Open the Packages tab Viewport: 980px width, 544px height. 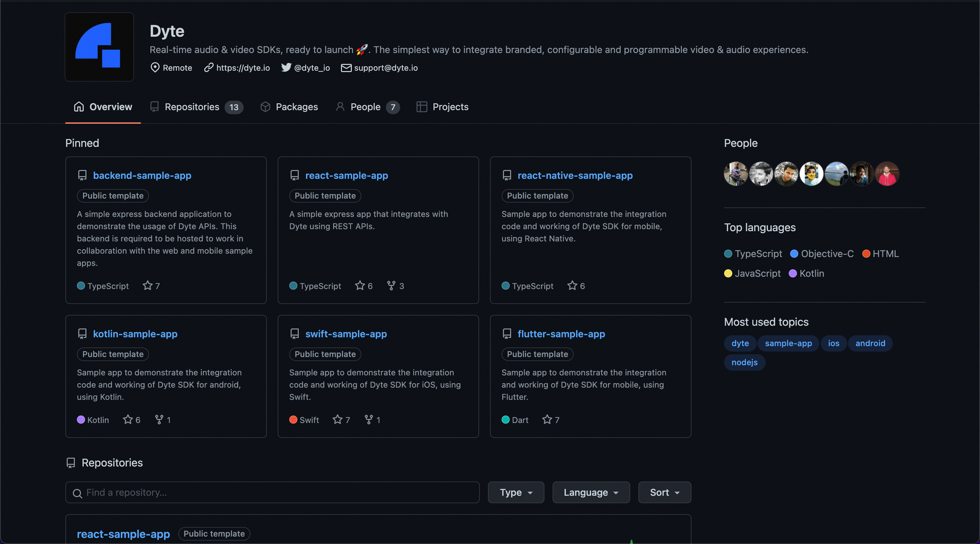pos(289,107)
